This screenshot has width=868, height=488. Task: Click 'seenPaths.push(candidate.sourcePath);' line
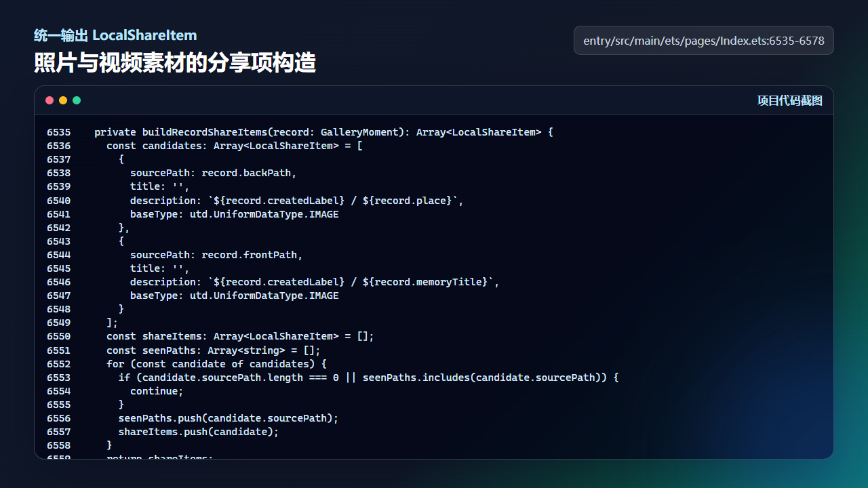point(229,418)
